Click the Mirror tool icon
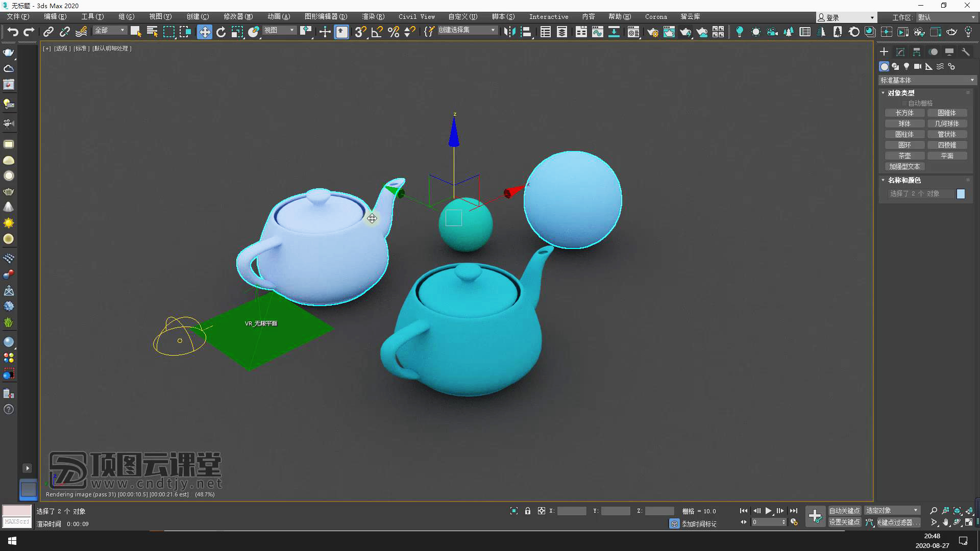The width and height of the screenshot is (980, 551). [509, 32]
